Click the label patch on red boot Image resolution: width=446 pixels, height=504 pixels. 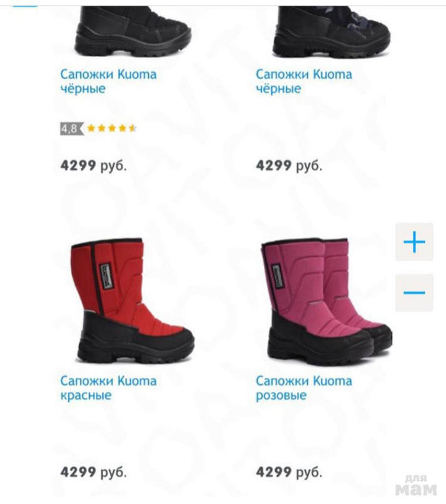(106, 276)
